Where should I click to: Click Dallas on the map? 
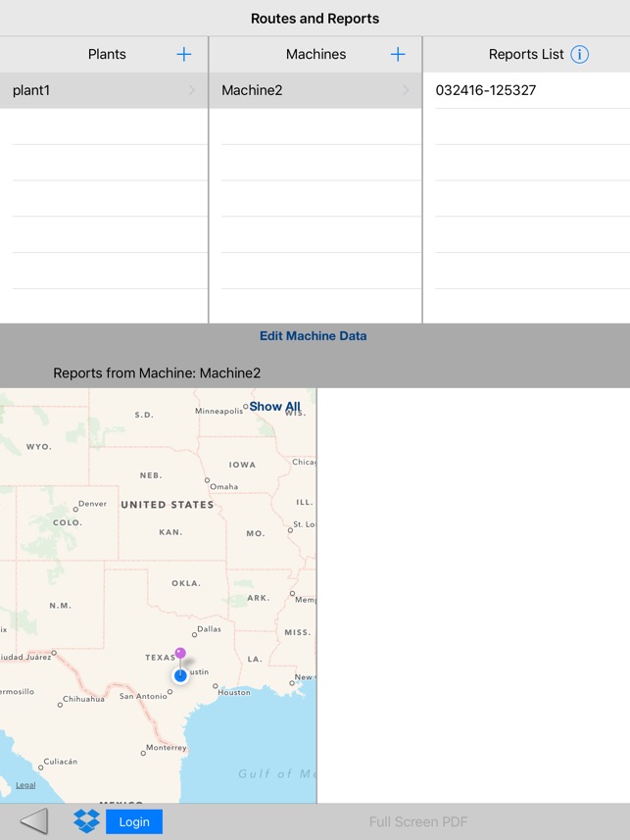coord(209,629)
